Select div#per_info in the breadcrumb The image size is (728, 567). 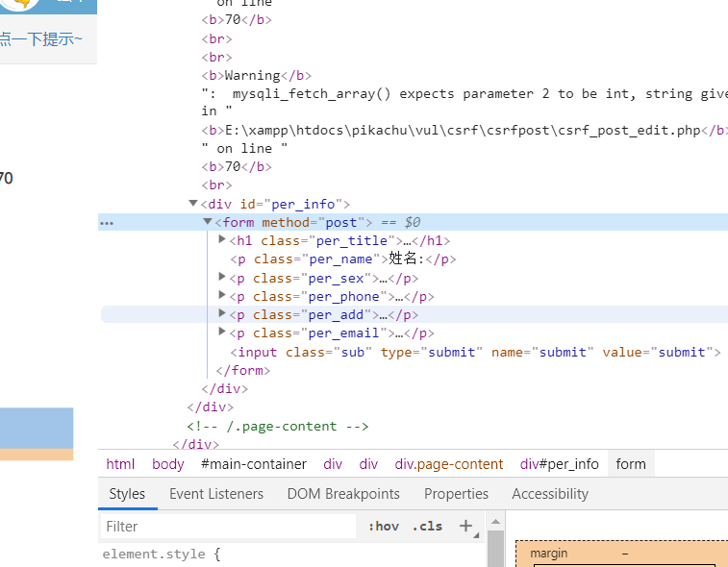coord(559,464)
